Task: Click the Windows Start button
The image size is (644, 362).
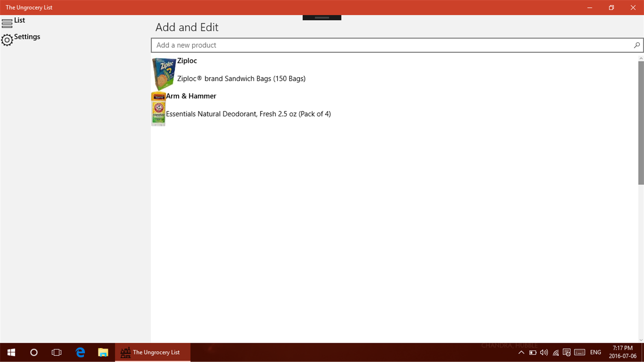Action: (11, 352)
